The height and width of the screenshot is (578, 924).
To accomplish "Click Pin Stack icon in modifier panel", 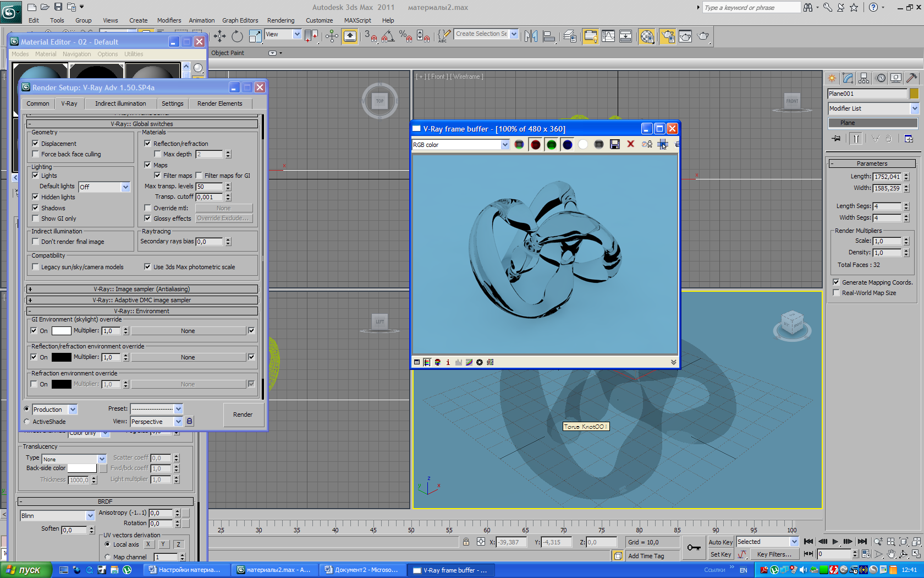I will pyautogui.click(x=836, y=139).
